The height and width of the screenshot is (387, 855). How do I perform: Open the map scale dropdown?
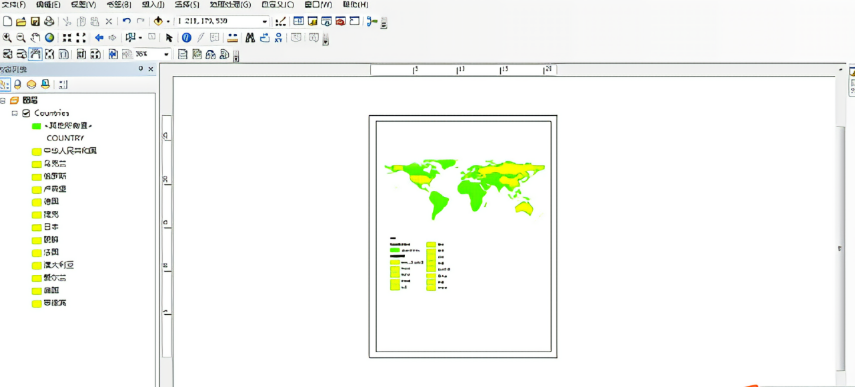[265, 21]
